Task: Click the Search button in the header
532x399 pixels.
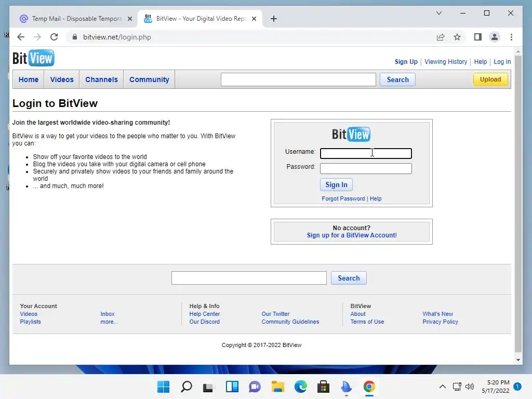Action: pyautogui.click(x=397, y=79)
